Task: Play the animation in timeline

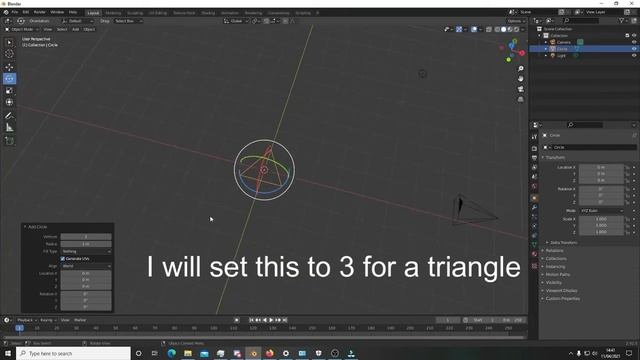Action: (x=271, y=320)
